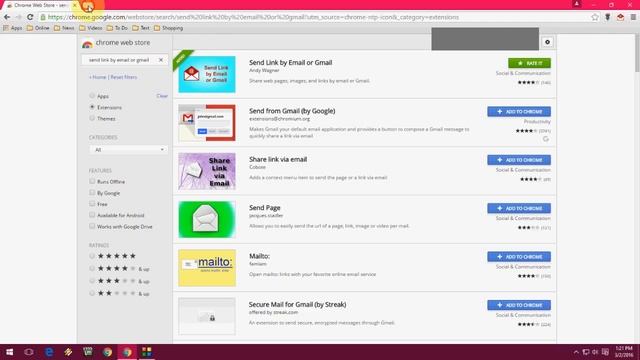Open the Share link via email thumbnail
The image size is (640, 360).
pos(207,171)
